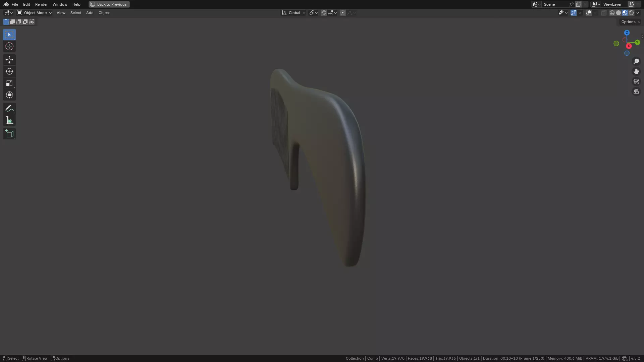Open Global transform orientation dropdown
This screenshot has width=644, height=362.
click(293, 13)
